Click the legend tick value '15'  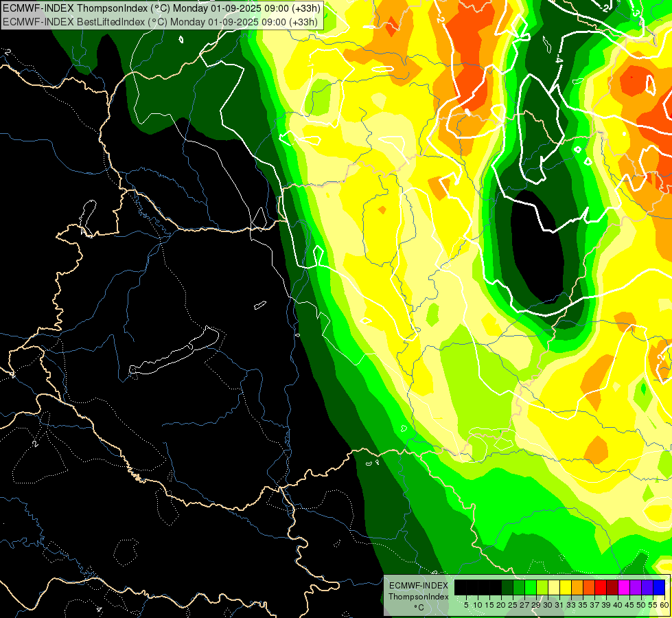489,605
